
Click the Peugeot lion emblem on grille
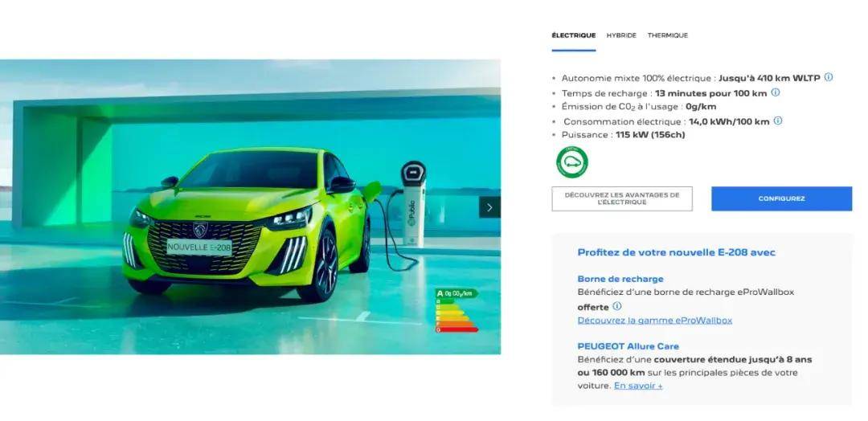pos(199,229)
